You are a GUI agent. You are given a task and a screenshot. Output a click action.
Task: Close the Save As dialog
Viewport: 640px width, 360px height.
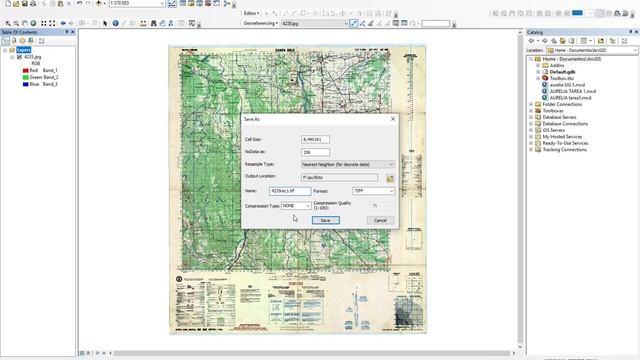coord(393,119)
